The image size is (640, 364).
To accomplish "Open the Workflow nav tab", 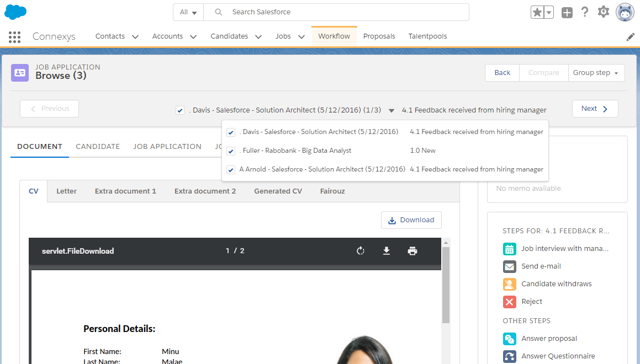I will 334,36.
